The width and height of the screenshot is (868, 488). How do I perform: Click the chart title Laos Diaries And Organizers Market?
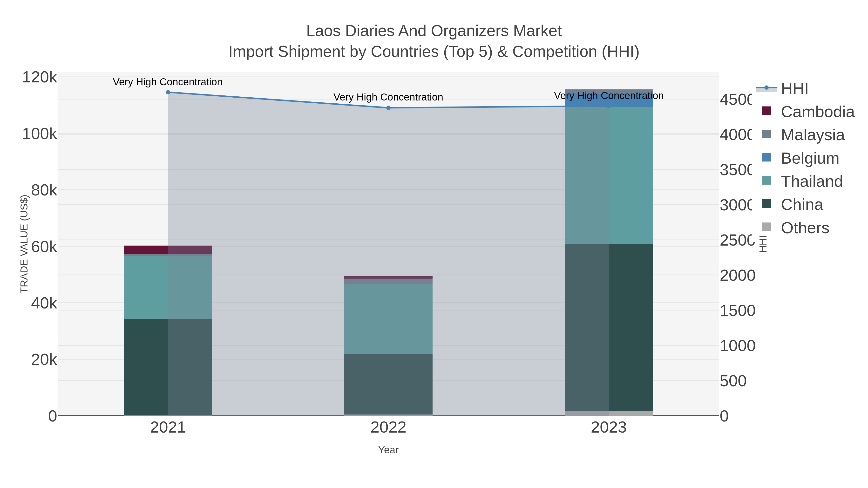tap(434, 31)
